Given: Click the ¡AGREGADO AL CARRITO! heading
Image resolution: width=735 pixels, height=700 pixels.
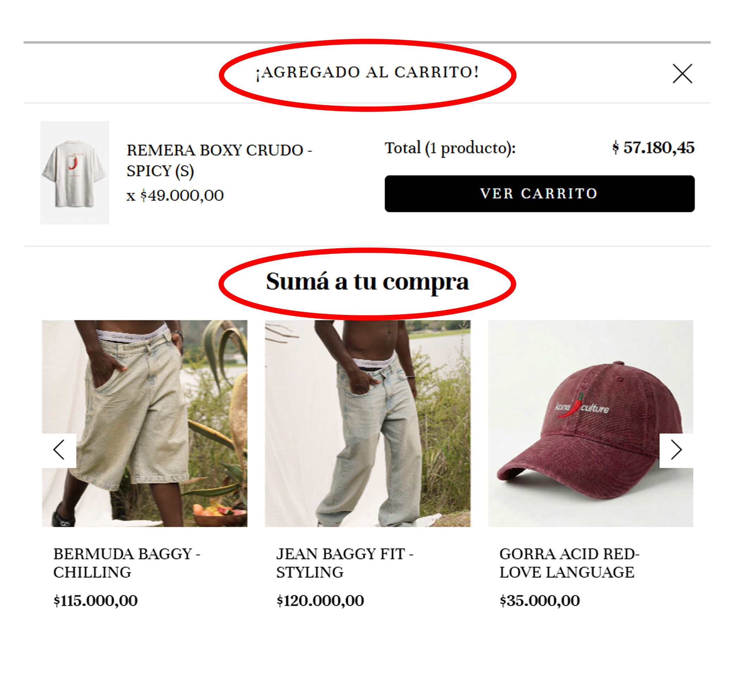Looking at the screenshot, I should pyautogui.click(x=367, y=72).
